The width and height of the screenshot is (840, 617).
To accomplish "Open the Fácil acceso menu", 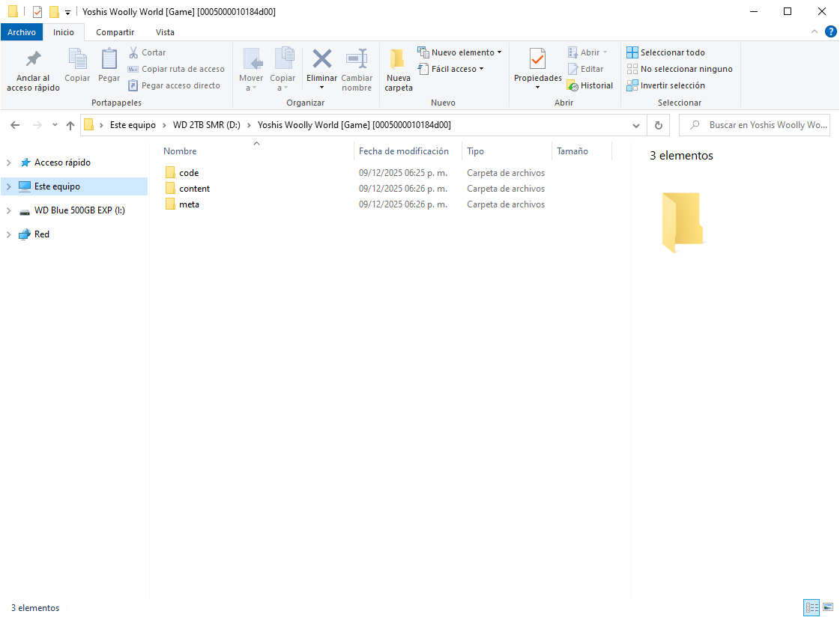I will pos(450,69).
